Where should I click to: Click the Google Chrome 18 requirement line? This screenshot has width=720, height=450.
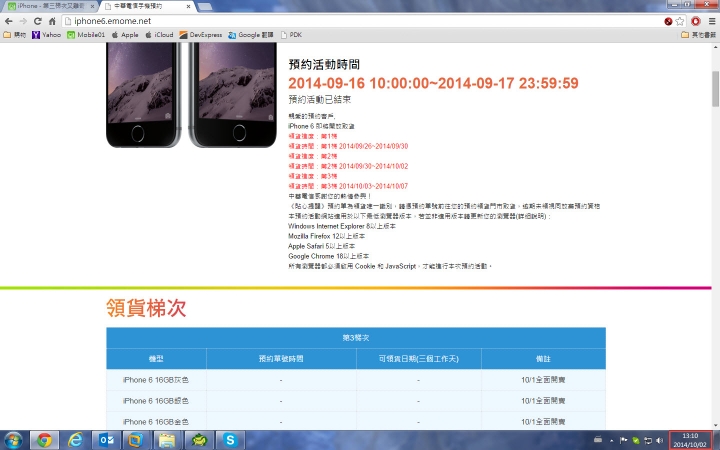328,256
